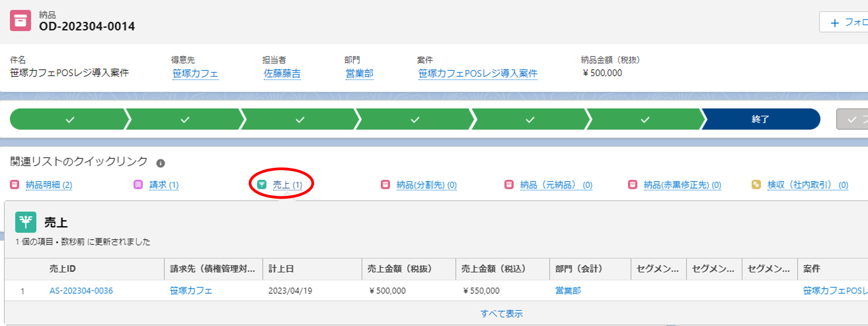Click the 売上金額（税抜） column header
This screenshot has height=326, width=868.
409,269
